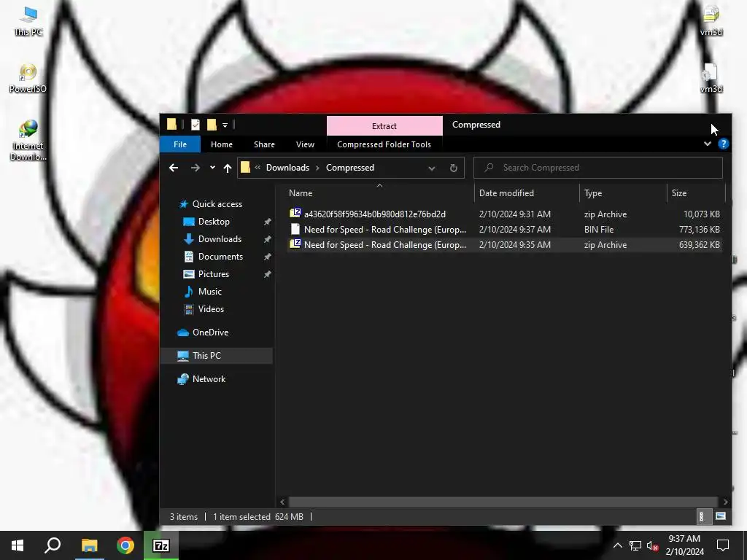747x560 pixels.
Task: Open the File ribbon menu
Action: [180, 144]
